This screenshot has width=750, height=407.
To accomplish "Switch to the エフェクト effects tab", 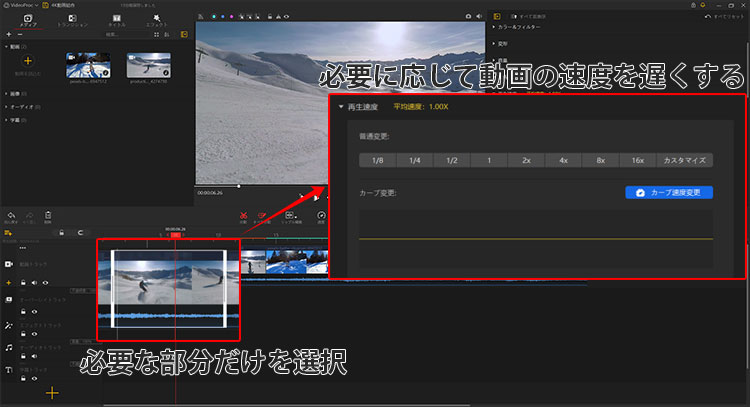I will tap(156, 21).
